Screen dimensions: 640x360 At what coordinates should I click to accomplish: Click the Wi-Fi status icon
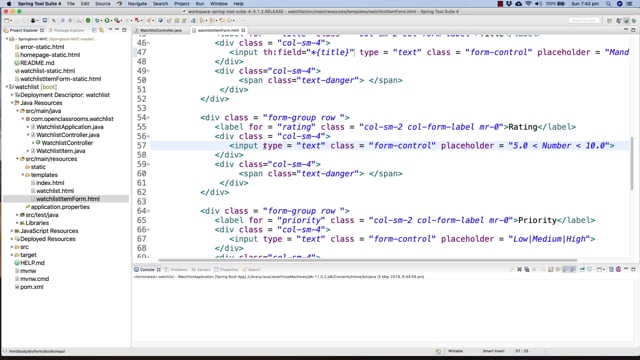[528, 4]
